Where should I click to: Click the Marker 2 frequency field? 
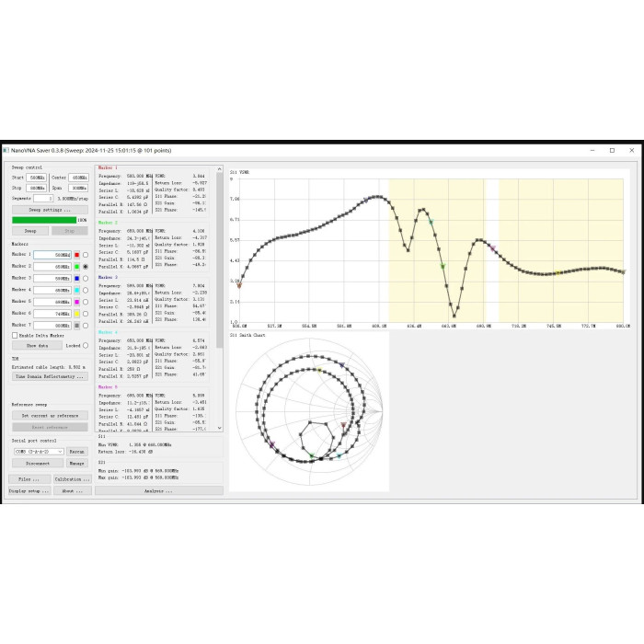coord(52,267)
